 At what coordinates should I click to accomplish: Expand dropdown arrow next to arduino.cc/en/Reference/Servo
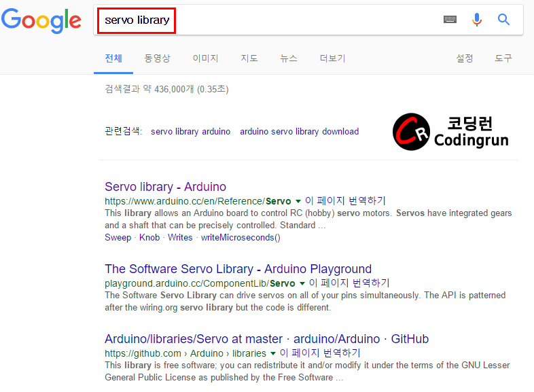(x=298, y=201)
